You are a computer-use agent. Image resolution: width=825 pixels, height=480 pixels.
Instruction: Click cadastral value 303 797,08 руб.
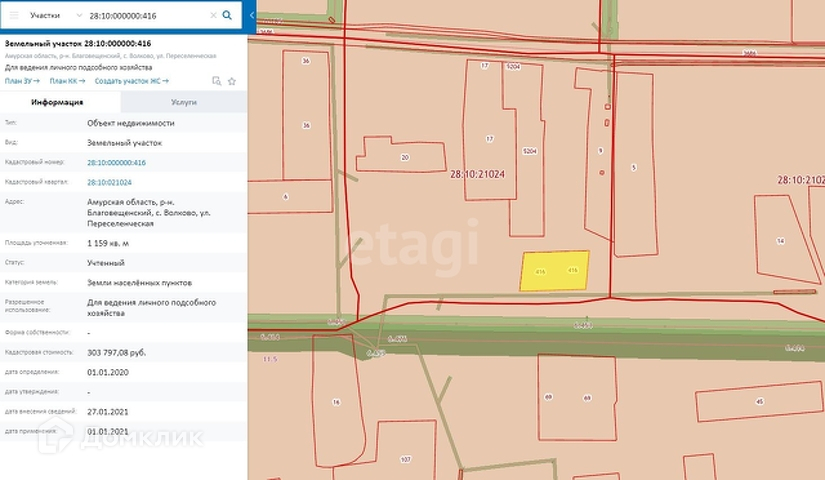(x=117, y=352)
